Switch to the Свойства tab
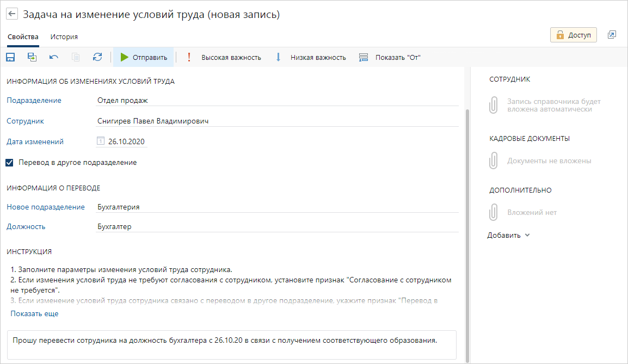 pos(23,37)
